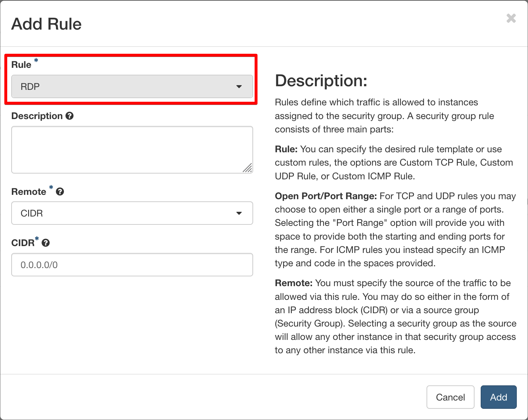Click the Rule field label
This screenshot has height=420, width=528.
coord(21,65)
